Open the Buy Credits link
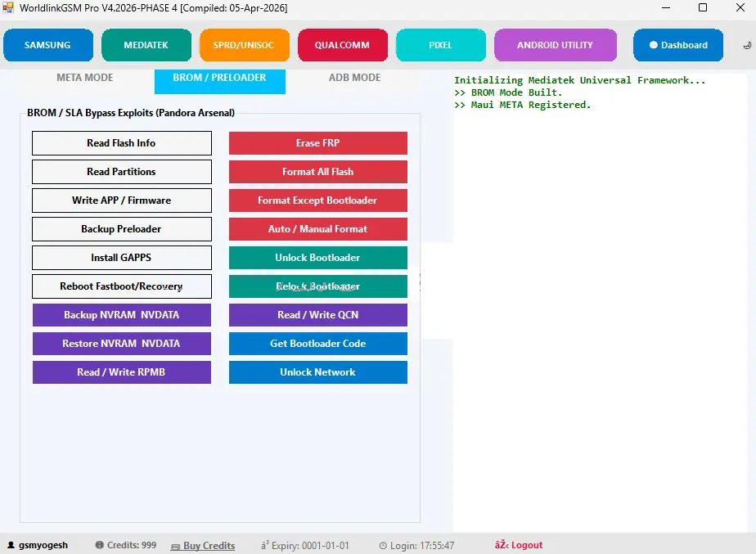Screen dimensions: 756x554 pos(209,546)
